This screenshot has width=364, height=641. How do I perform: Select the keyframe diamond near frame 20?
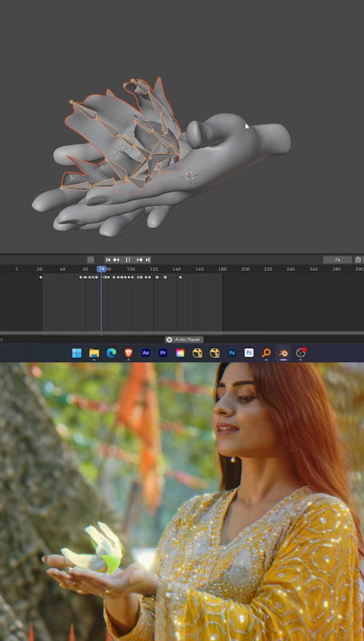coord(41,277)
